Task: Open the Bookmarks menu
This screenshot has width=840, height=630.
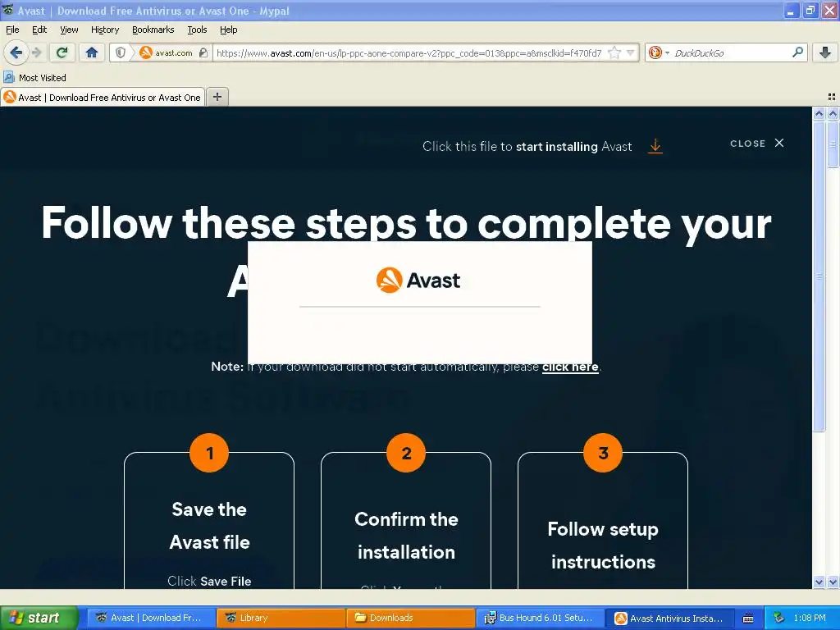Action: pos(153,30)
